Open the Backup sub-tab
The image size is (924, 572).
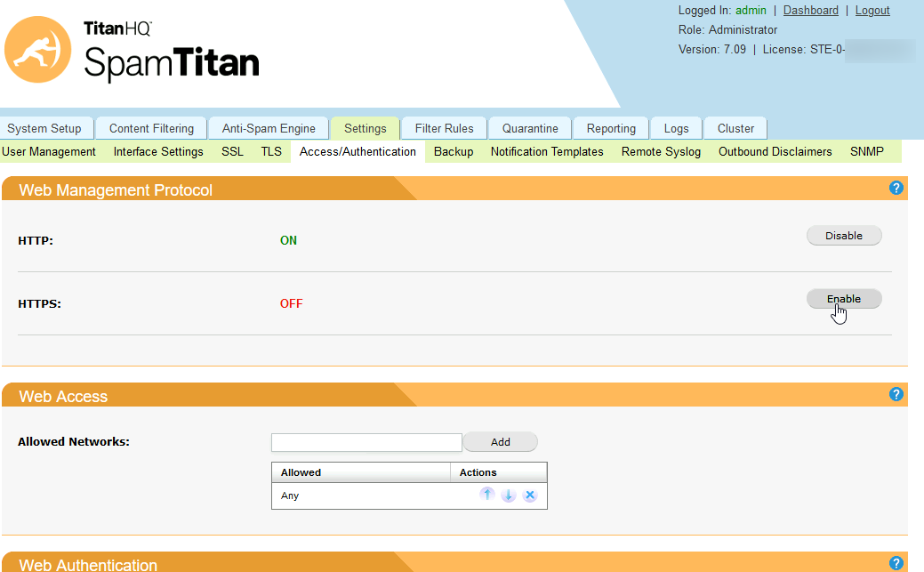coord(454,151)
